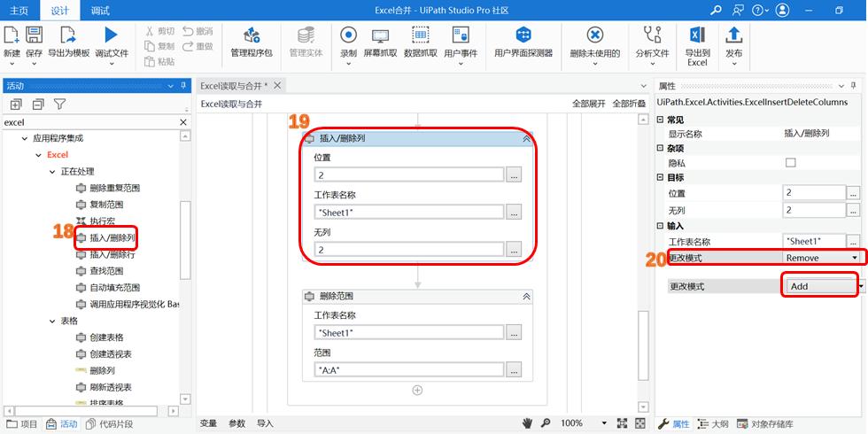Click ellipsis button next to activity 位置 field
This screenshot has width=868, height=434.
[x=515, y=175]
